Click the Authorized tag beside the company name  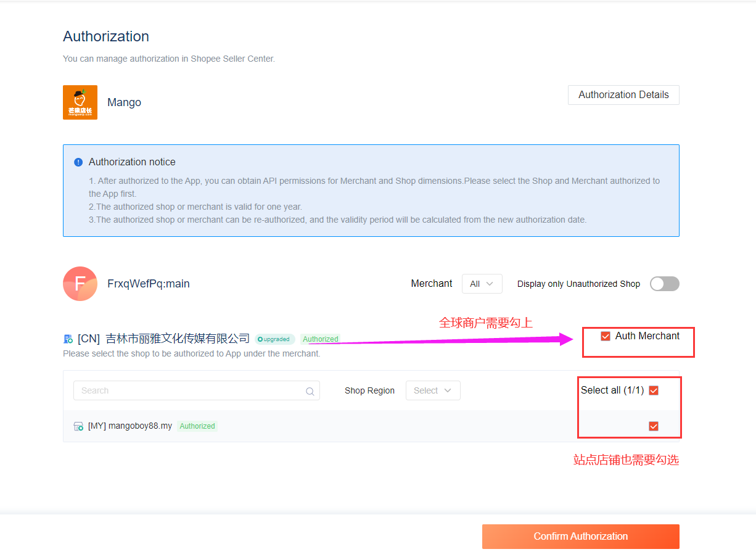320,339
